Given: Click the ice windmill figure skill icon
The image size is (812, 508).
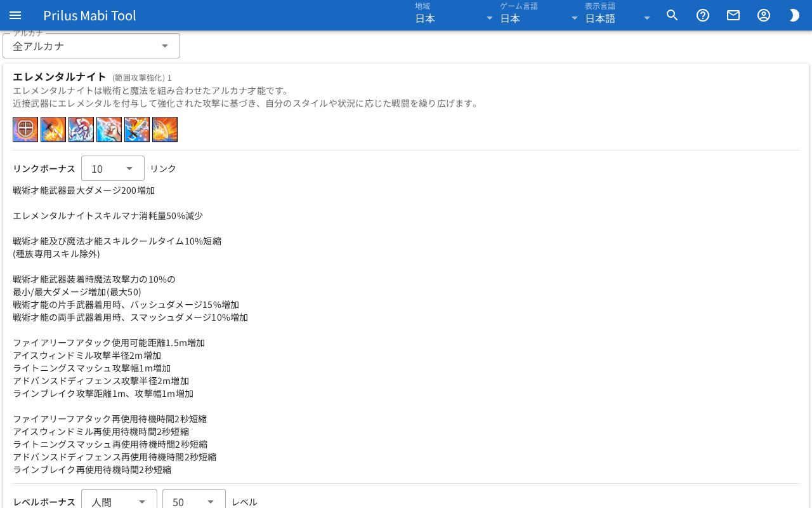Looking at the screenshot, I should click(x=81, y=130).
